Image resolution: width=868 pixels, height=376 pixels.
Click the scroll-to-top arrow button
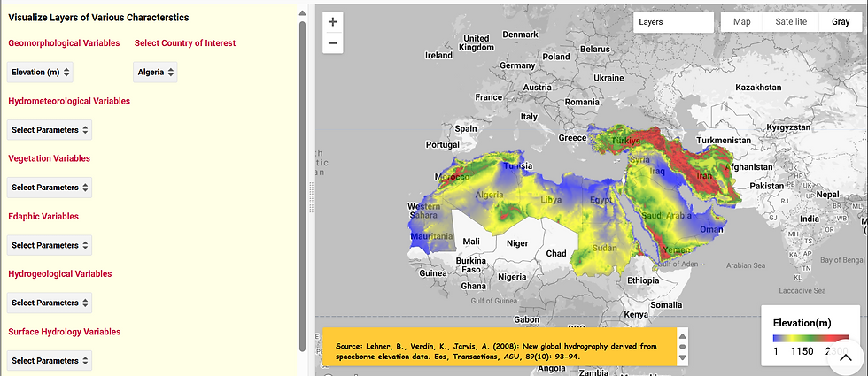(846, 357)
